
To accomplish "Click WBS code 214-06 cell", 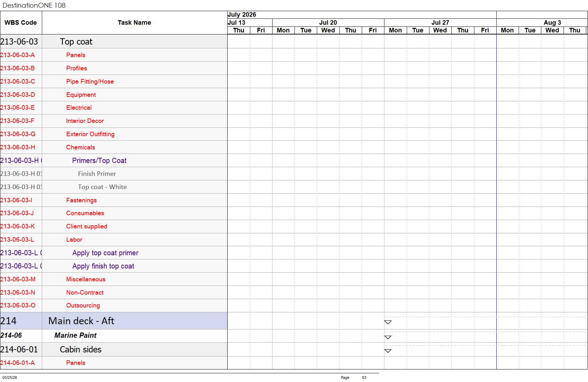I will pyautogui.click(x=21, y=335).
